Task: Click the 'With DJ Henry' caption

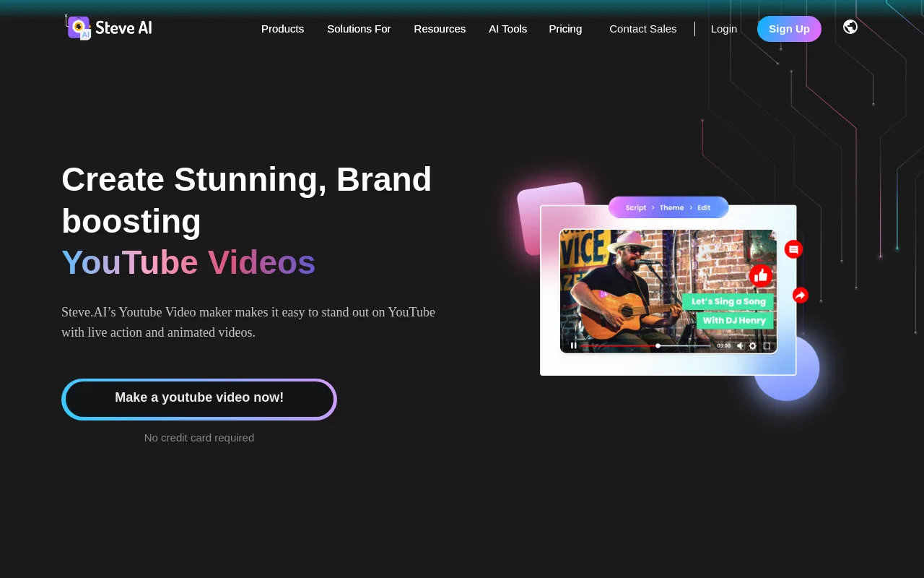Action: pos(735,320)
